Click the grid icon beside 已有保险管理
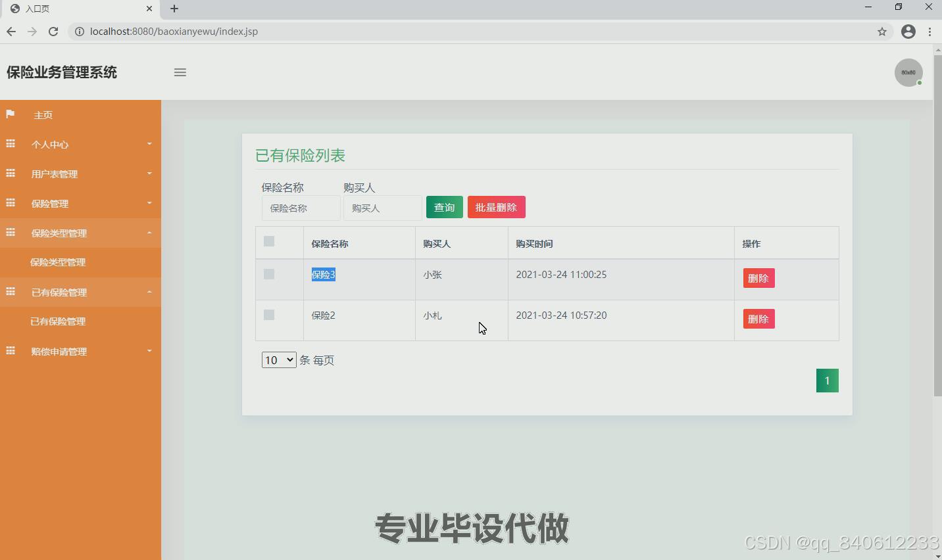This screenshot has width=942, height=560. (x=10, y=292)
